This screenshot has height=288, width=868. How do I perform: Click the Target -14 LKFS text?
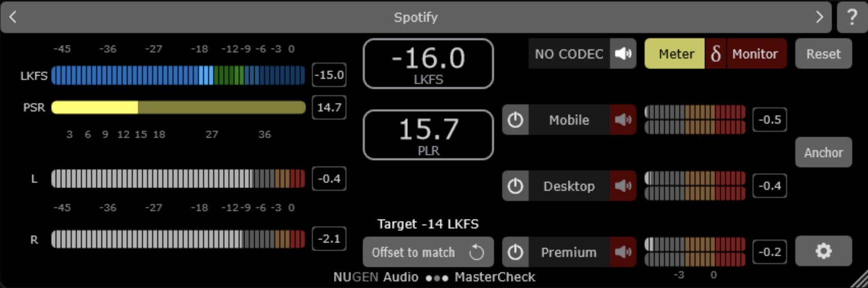pyautogui.click(x=428, y=224)
